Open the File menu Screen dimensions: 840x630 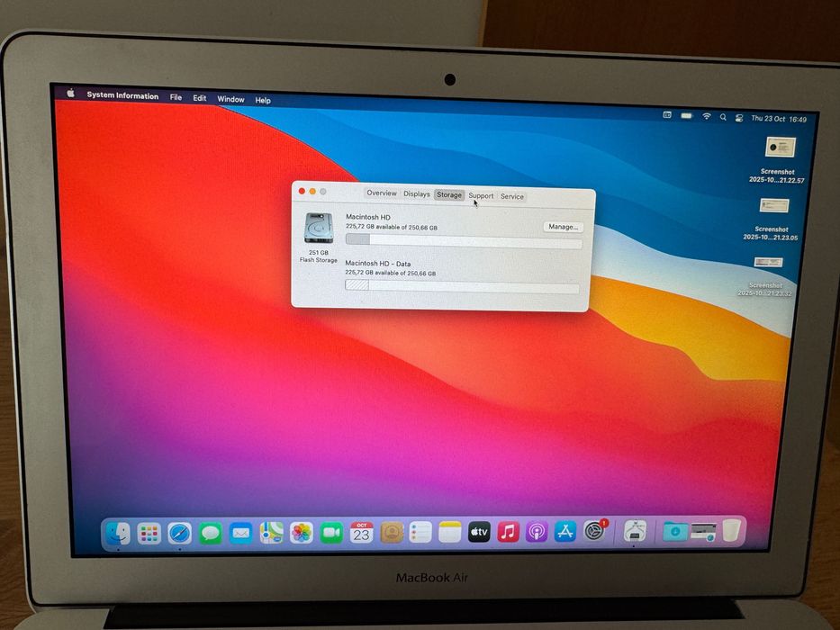click(176, 97)
